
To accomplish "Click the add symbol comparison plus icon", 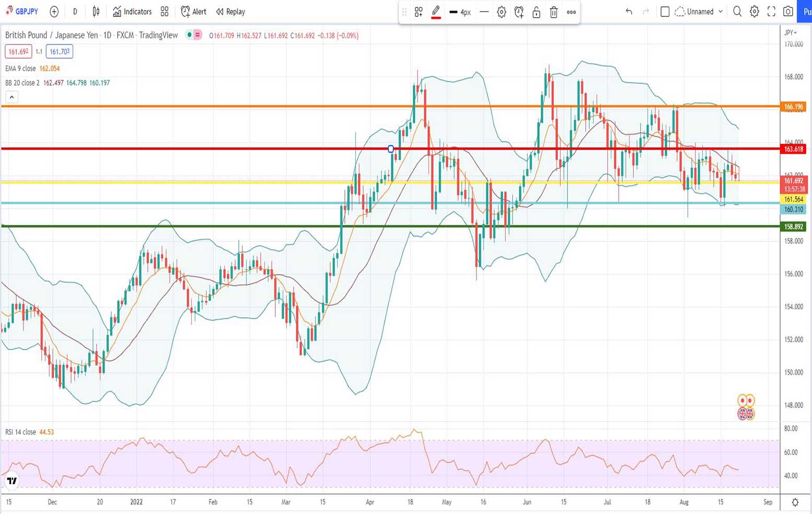I will pos(54,11).
